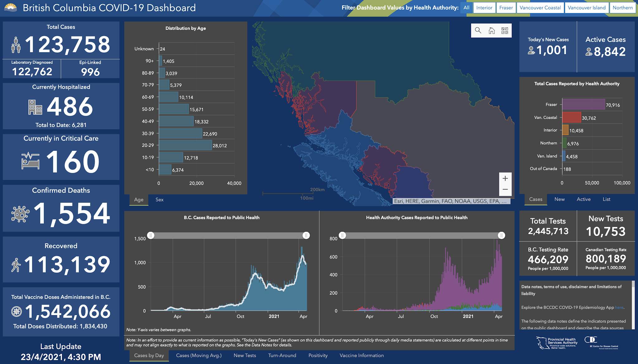
Task: Switch health authority panel to Active tab
Action: tap(583, 199)
